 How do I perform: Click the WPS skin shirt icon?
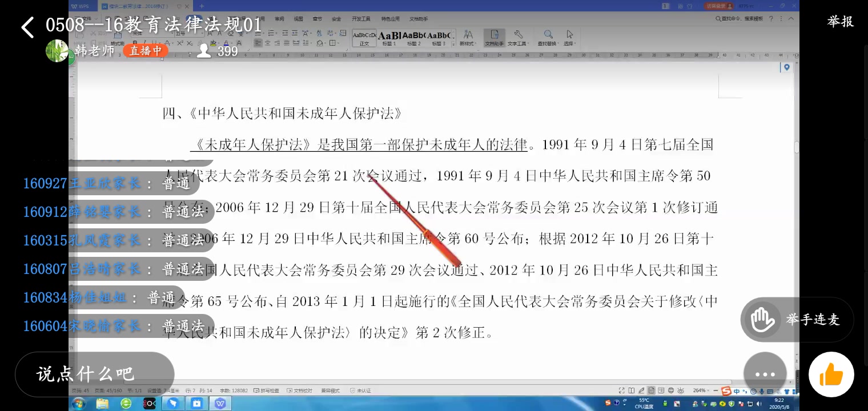689,6
